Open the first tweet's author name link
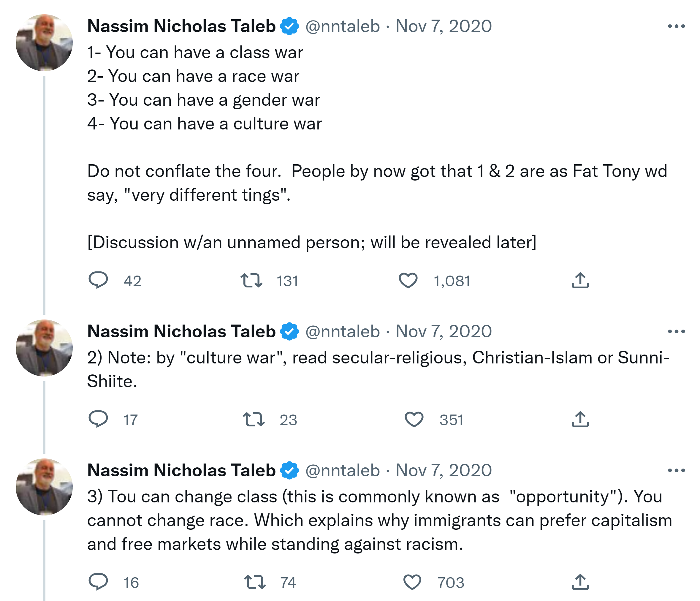Viewport: 700px width, 601px height. [x=181, y=26]
